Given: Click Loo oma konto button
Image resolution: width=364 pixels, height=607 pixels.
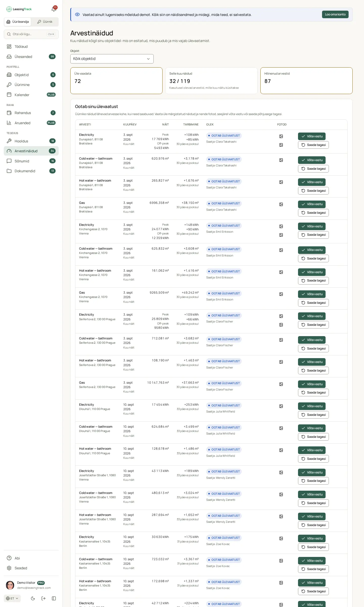Looking at the screenshot, I should coord(335,14).
